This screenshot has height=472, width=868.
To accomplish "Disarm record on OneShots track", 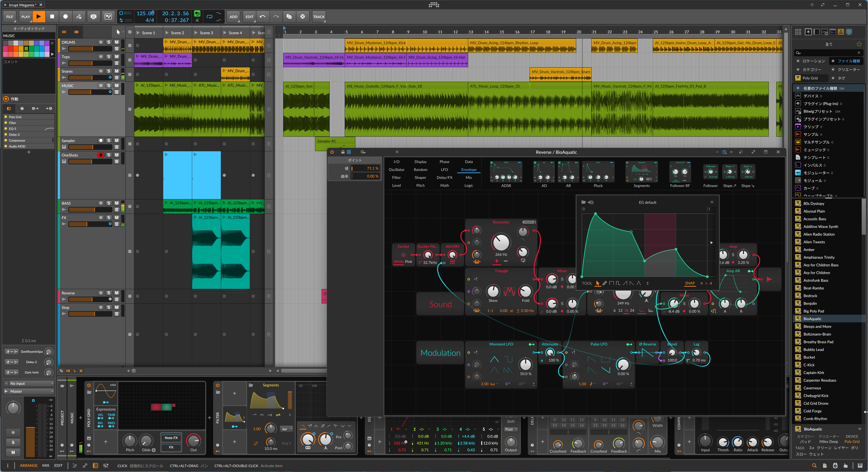I will pos(101,155).
